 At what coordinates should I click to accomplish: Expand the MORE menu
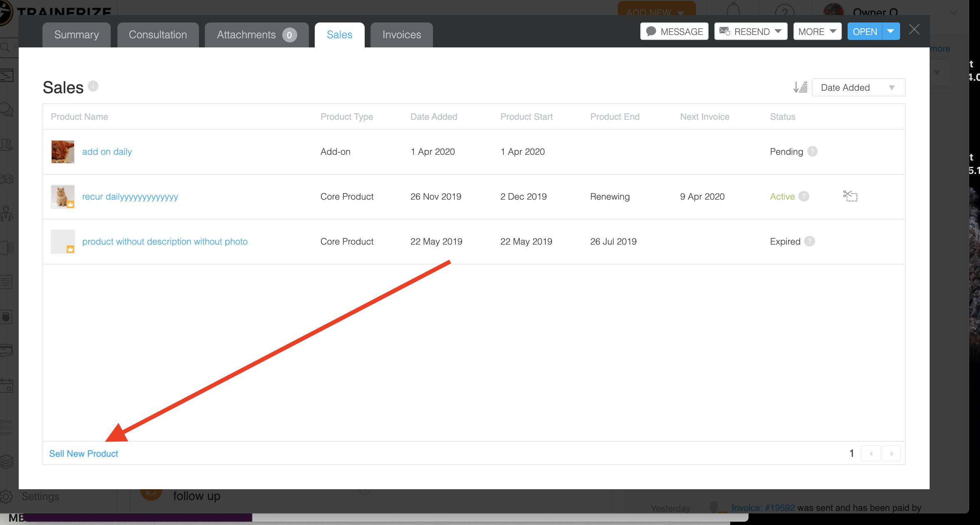817,32
